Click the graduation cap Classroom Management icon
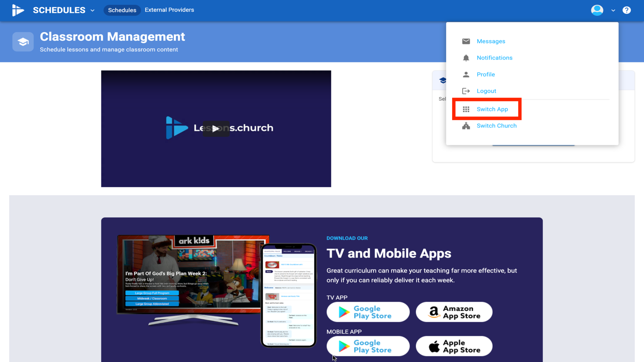Screen dimensions: 644x362 (x=23, y=42)
